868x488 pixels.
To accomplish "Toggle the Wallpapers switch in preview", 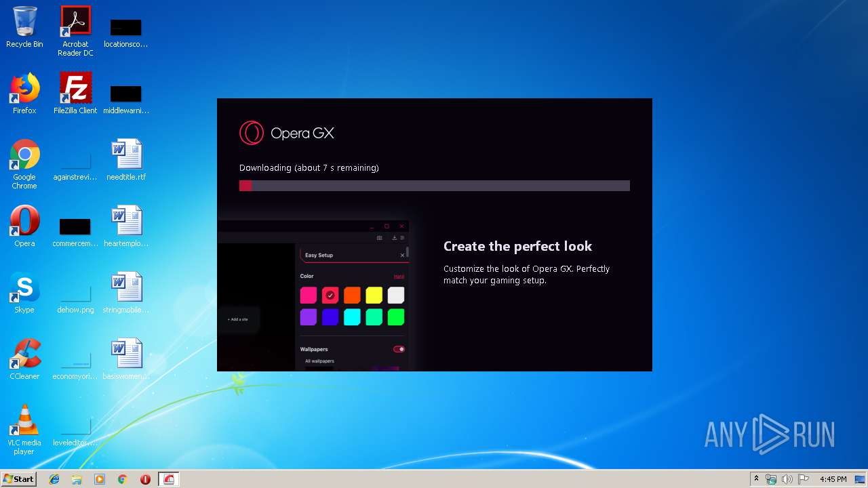I will click(x=399, y=349).
